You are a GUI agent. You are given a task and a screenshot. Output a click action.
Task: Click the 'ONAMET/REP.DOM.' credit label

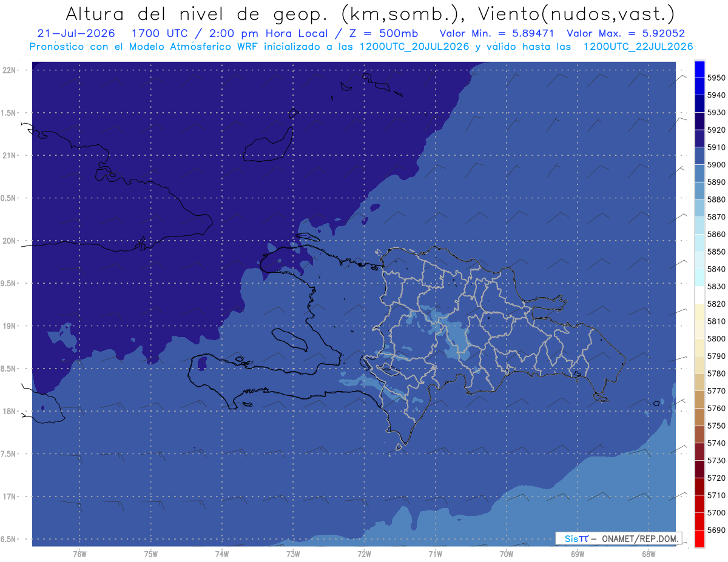pos(640,538)
